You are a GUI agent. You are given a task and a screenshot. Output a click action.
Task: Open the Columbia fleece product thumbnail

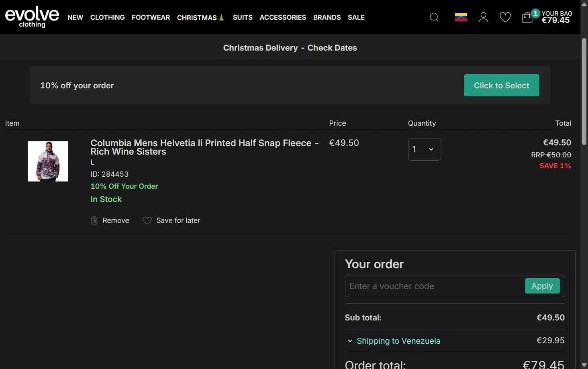(48, 161)
